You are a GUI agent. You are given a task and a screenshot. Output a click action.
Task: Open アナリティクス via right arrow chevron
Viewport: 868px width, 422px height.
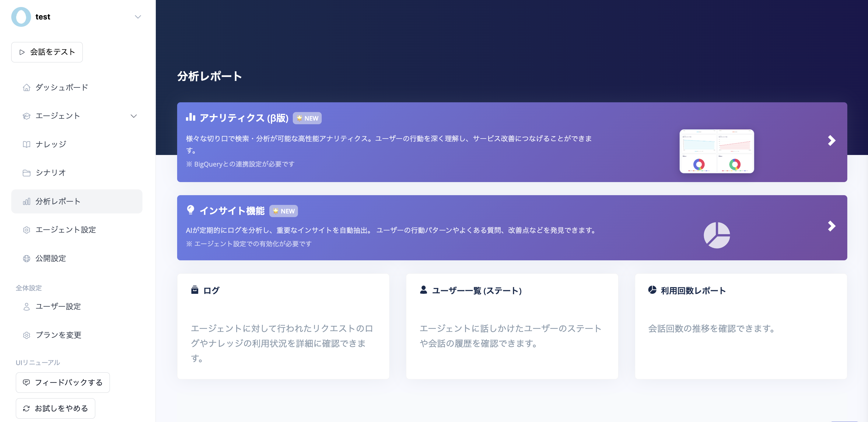[831, 141]
